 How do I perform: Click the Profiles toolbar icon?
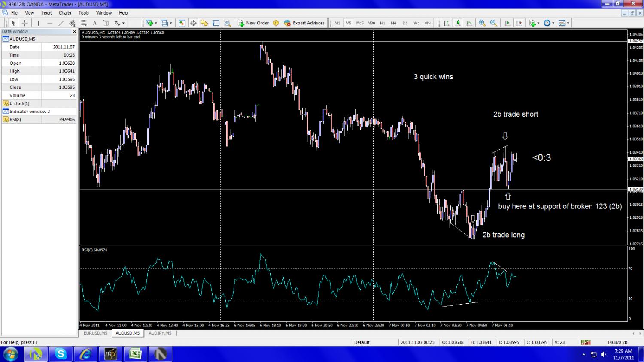164,23
